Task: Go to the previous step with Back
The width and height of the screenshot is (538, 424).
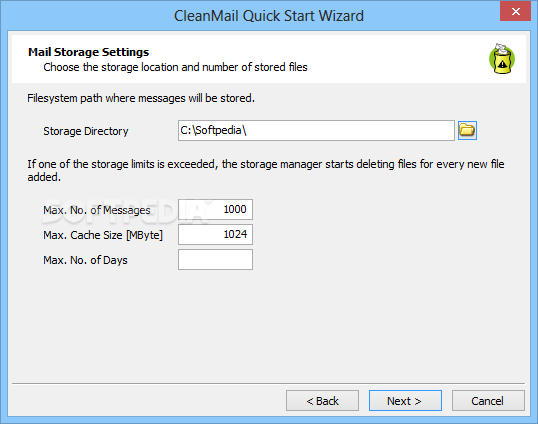Action: 323,401
